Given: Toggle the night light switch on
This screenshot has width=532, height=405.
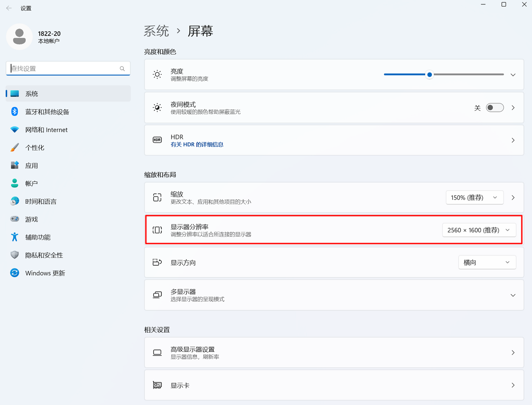Looking at the screenshot, I should point(494,108).
